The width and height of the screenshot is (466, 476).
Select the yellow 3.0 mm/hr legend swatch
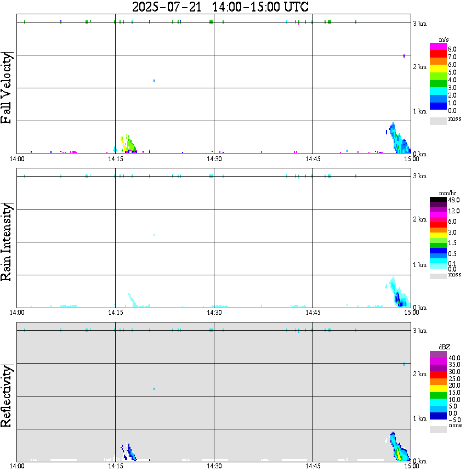coord(438,235)
